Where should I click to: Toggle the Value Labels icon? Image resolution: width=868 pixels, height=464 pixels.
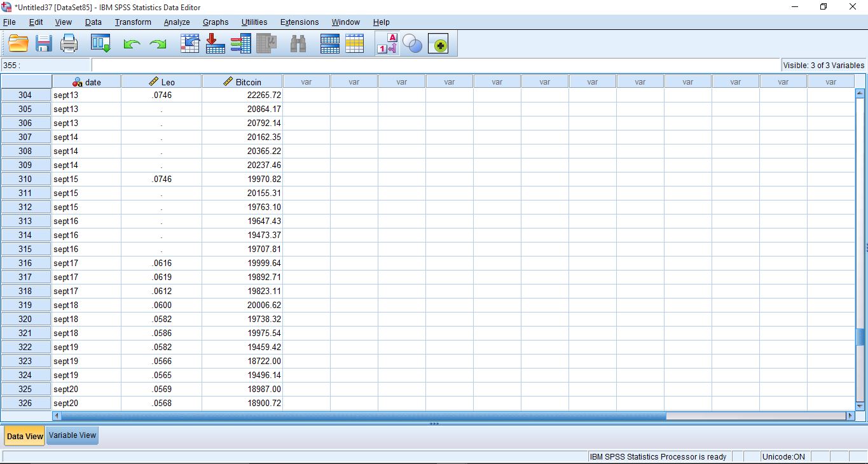[387, 43]
